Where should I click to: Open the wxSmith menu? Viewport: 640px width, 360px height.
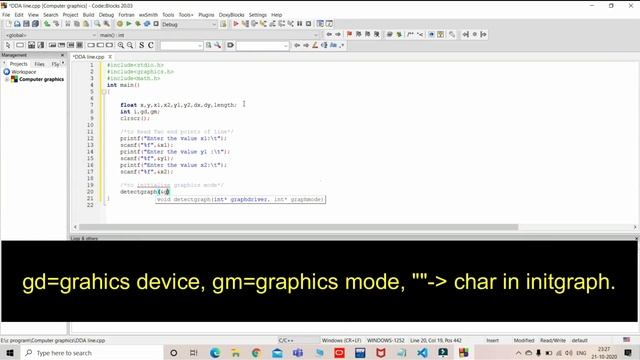(x=148, y=15)
